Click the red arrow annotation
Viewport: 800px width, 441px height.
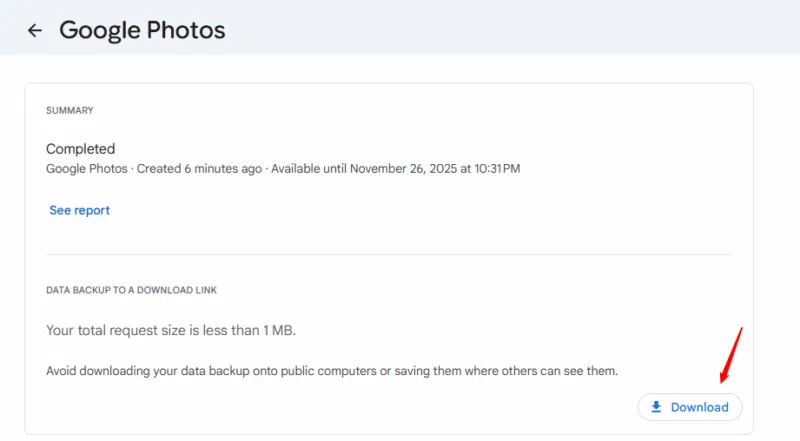click(x=731, y=355)
